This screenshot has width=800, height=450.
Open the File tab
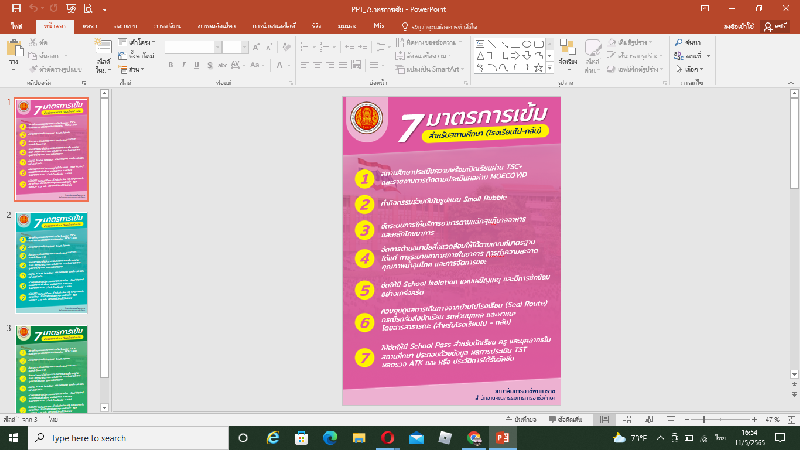[x=15, y=24]
